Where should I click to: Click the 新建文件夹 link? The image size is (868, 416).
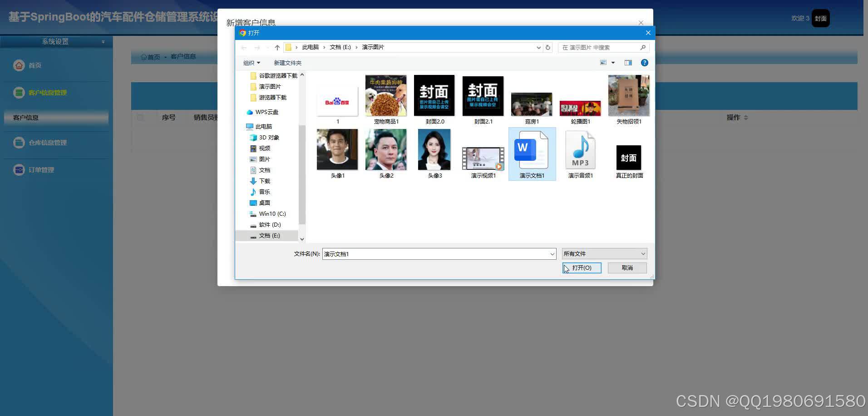pos(287,63)
